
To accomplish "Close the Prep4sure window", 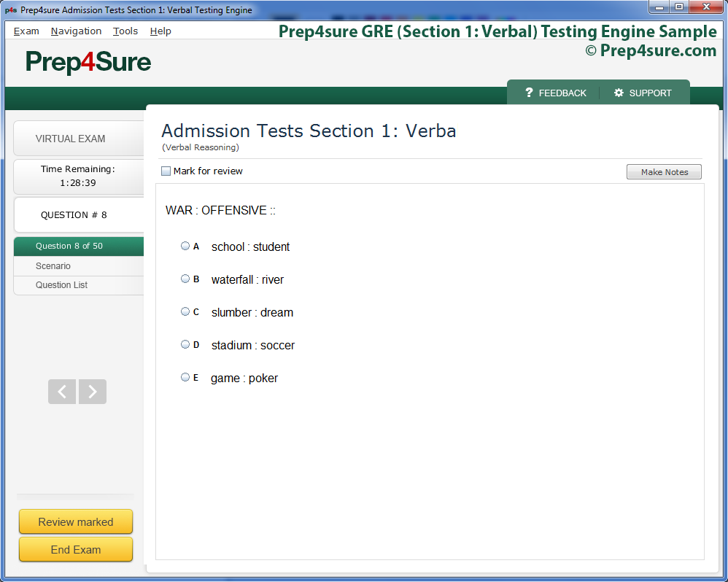I will (707, 7).
